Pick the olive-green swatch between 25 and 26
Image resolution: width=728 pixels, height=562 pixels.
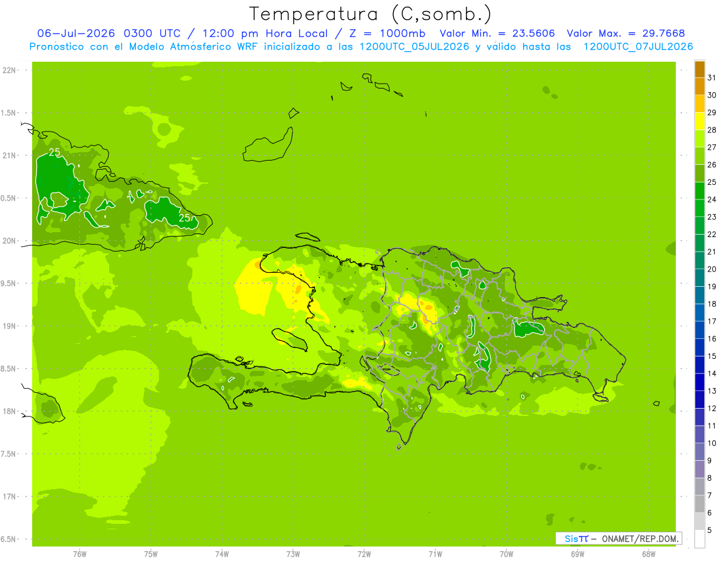699,173
